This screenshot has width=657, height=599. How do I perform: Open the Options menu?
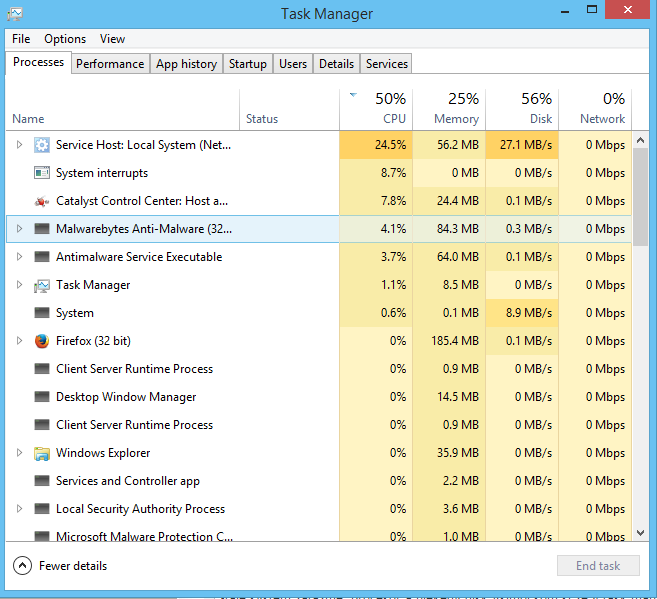tap(65, 39)
